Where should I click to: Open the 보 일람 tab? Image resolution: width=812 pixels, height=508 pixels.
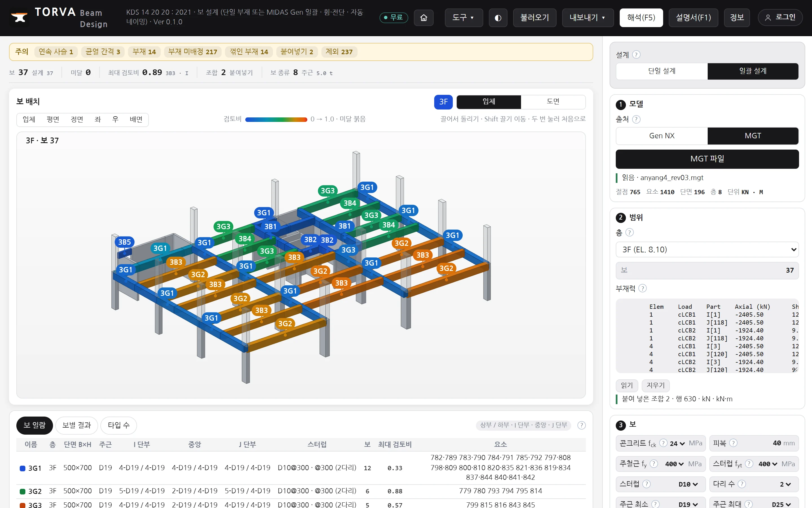click(x=35, y=425)
